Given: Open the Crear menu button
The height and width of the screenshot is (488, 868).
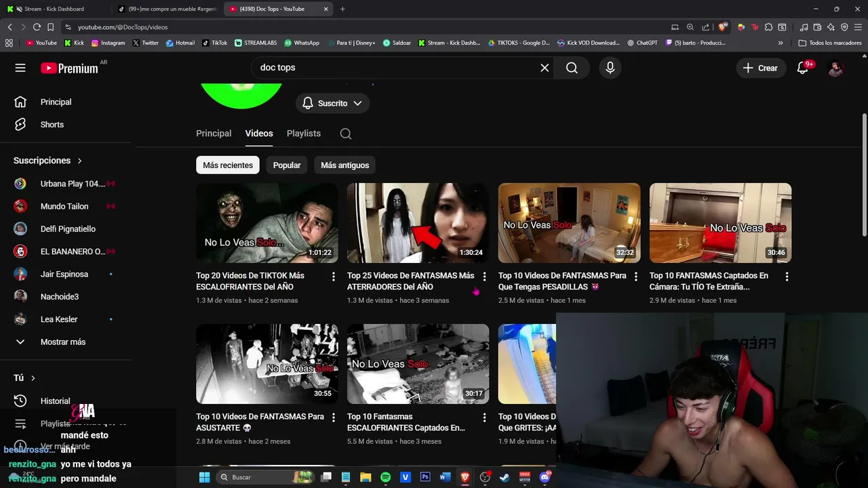Looking at the screenshot, I should click(x=760, y=68).
